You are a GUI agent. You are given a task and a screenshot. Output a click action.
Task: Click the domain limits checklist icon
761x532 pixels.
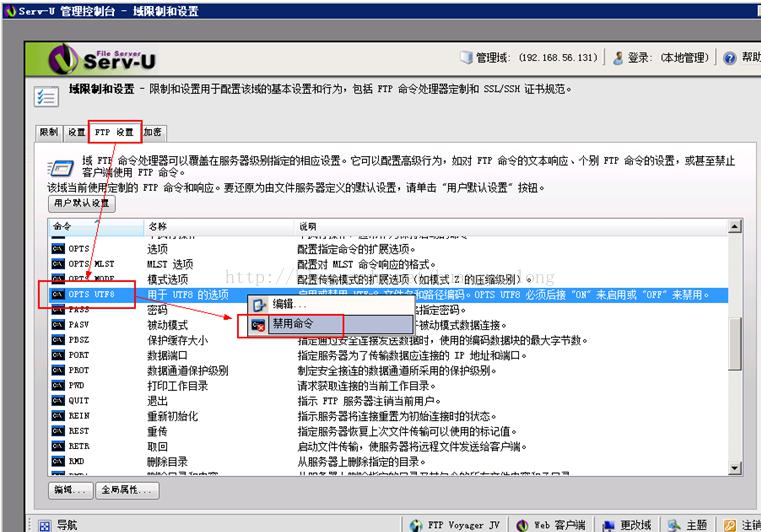pos(47,97)
